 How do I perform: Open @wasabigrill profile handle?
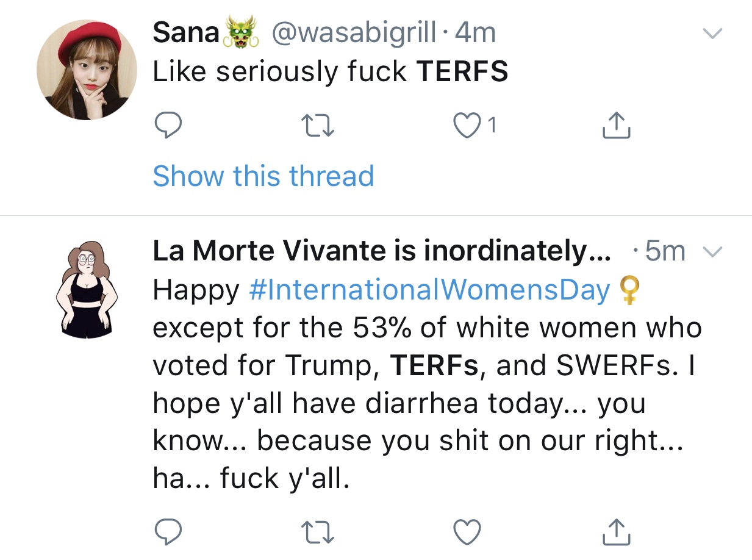[354, 33]
